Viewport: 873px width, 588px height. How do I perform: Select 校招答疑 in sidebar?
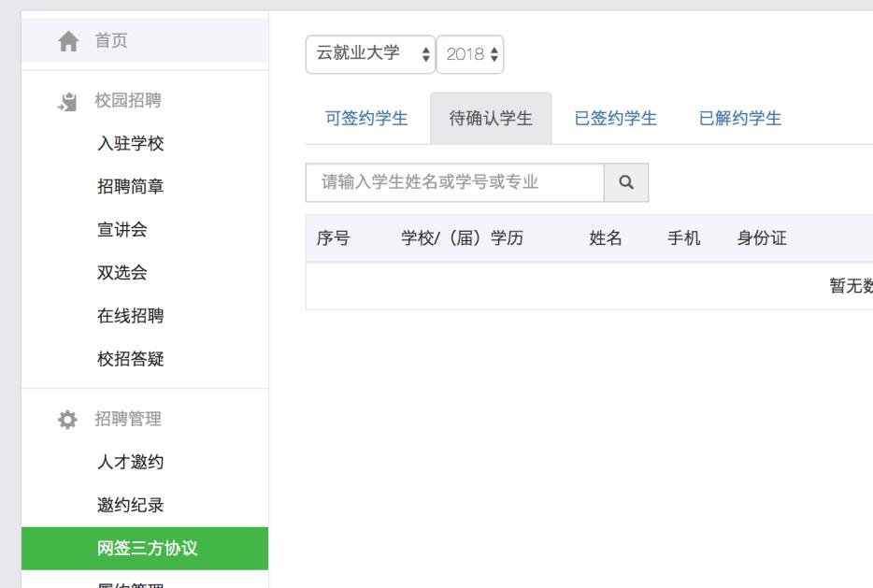[x=131, y=359]
